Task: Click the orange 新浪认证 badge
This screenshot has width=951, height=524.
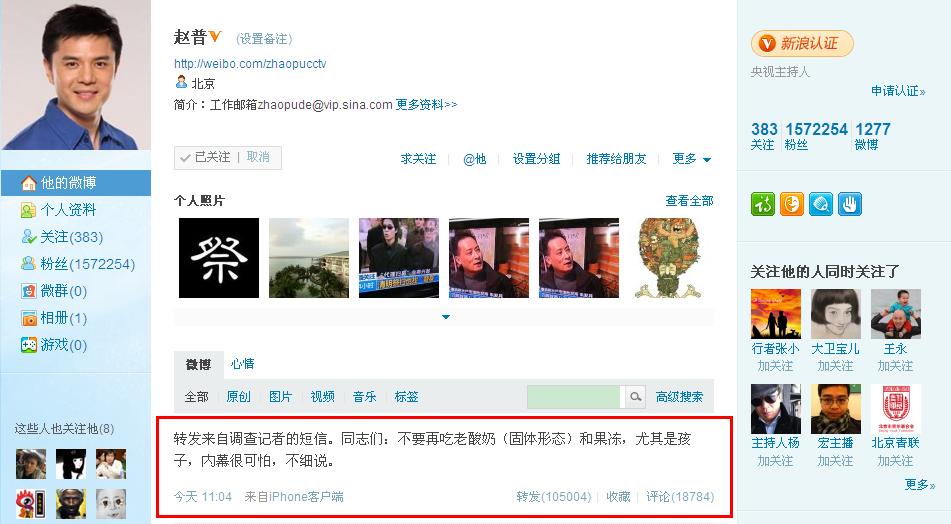Action: tap(802, 44)
